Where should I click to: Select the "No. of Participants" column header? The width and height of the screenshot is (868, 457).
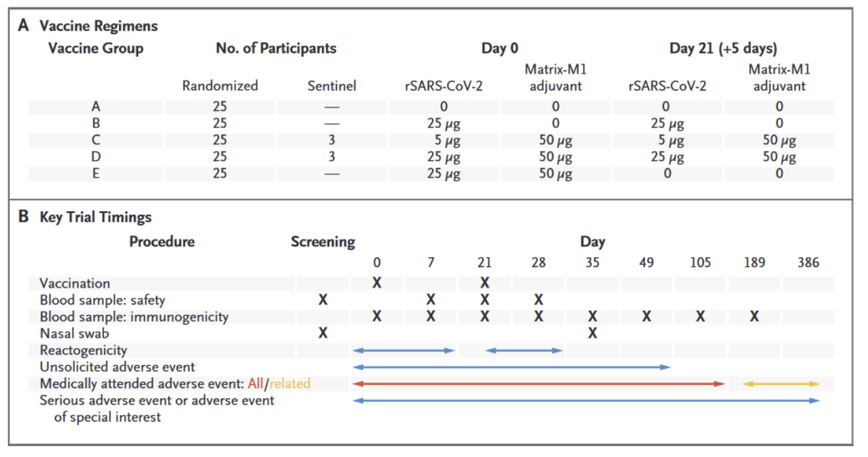tap(276, 48)
